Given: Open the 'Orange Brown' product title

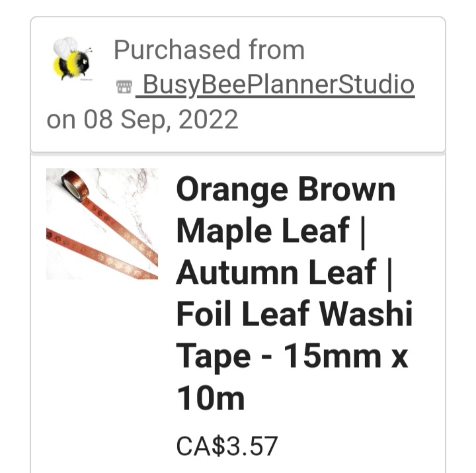Looking at the screenshot, I should point(286,190).
